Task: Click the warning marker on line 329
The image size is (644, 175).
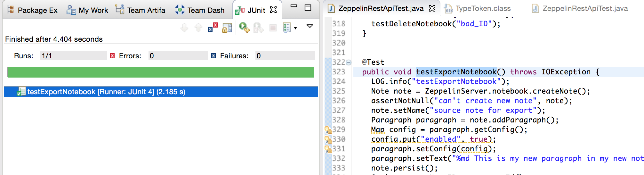Action: 328,130
